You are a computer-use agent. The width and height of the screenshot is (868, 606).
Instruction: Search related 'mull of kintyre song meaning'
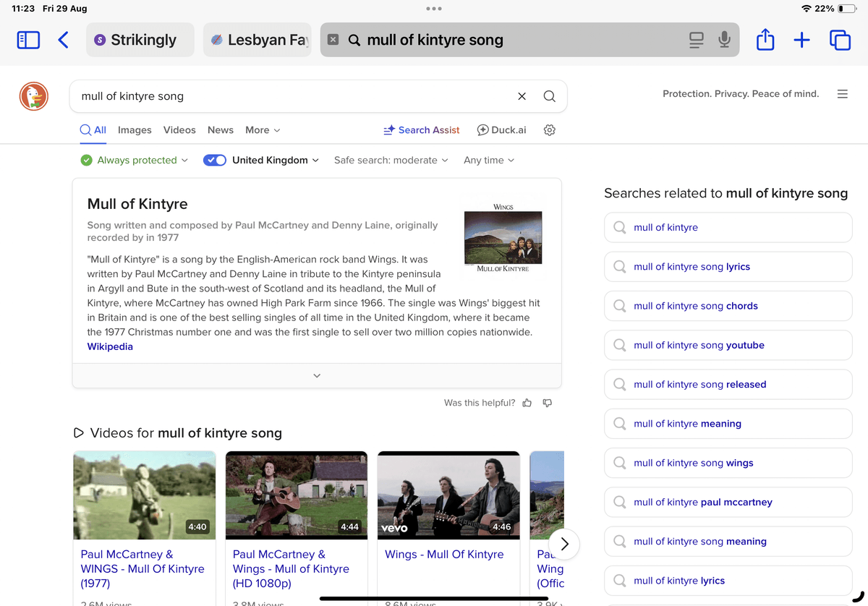coord(728,542)
